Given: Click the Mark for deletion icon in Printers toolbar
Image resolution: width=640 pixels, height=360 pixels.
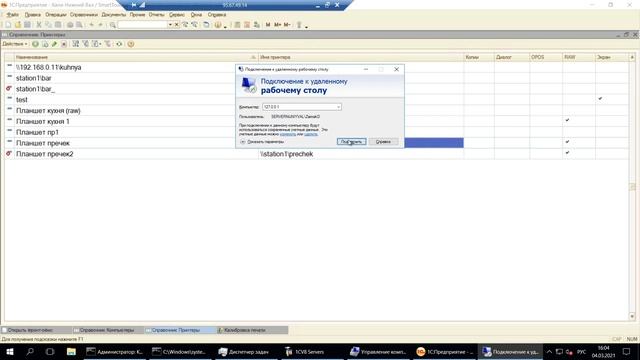Looking at the screenshot, I should pyautogui.click(x=64, y=44).
